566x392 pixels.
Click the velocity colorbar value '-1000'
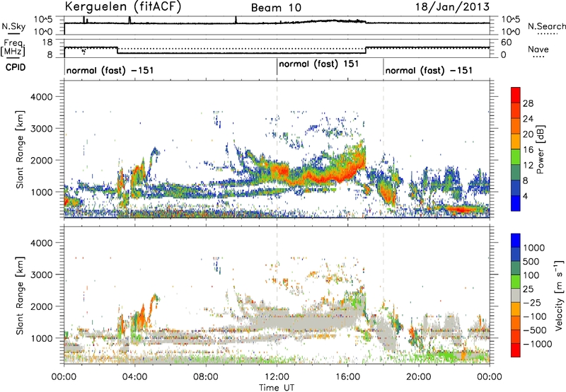tap(538, 344)
